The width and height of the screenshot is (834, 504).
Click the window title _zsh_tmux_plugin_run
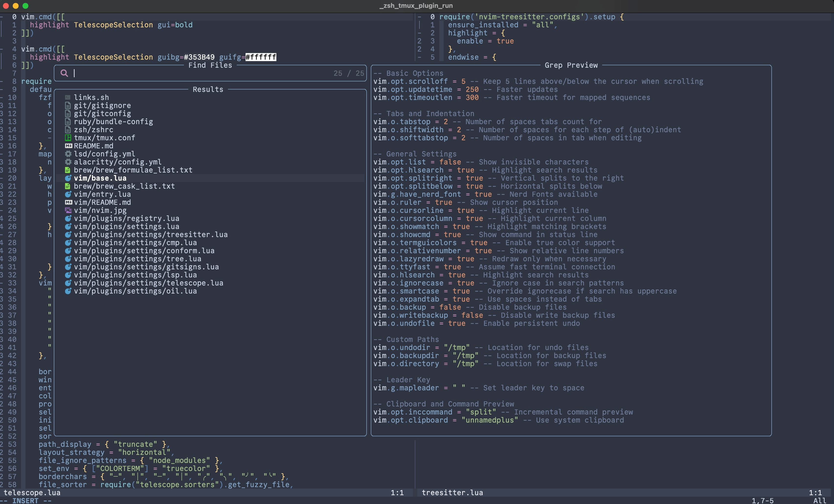pos(416,6)
